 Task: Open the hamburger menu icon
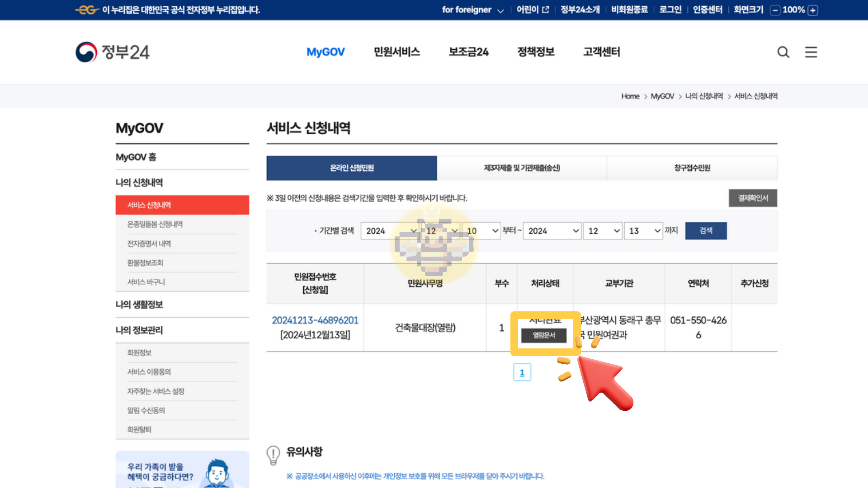tap(811, 52)
